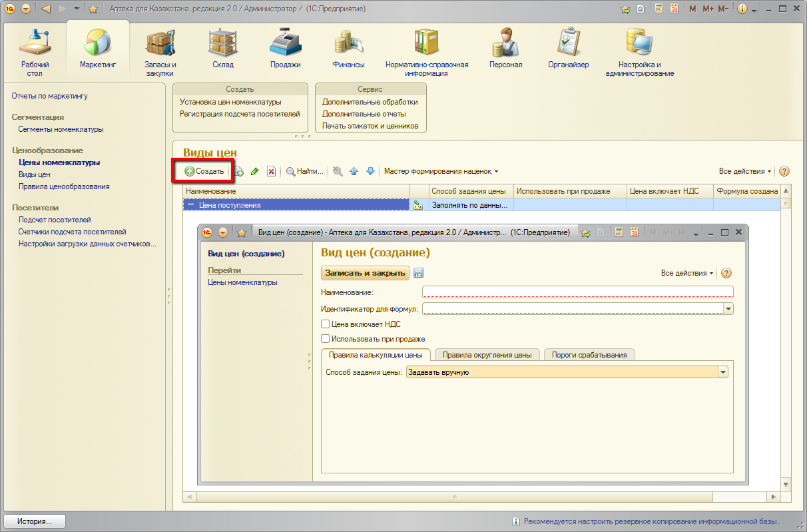
Task: Switch to the Правила округления цены tab
Action: [487, 355]
